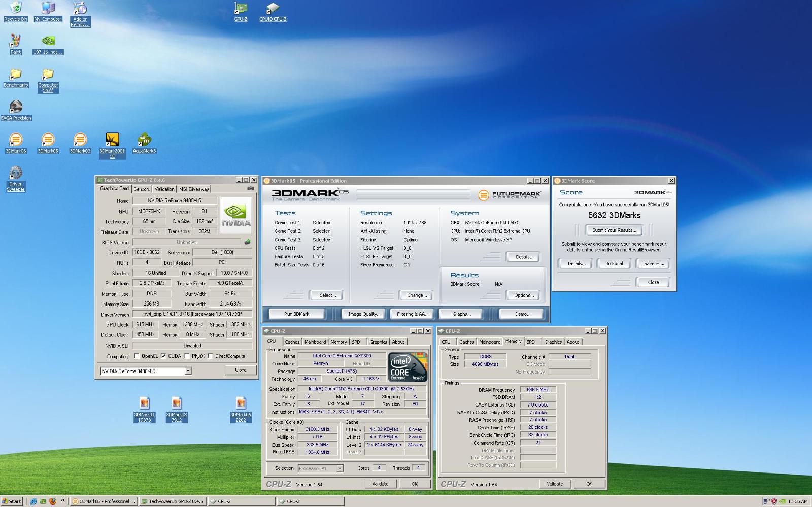Open the 3DMark03 7912 result file
The width and height of the screenshot is (812, 507).
tap(176, 410)
